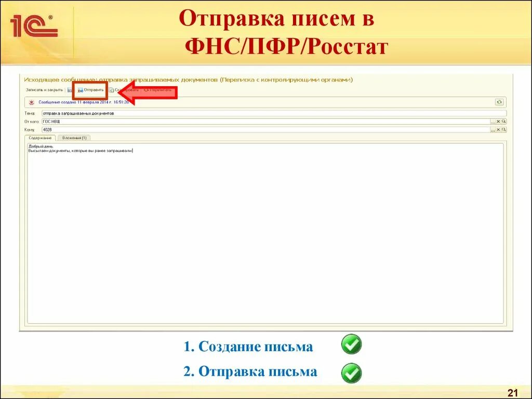Click the text 'Добрый день.'
Image resolution: width=532 pixels, height=399 pixels.
(x=41, y=147)
